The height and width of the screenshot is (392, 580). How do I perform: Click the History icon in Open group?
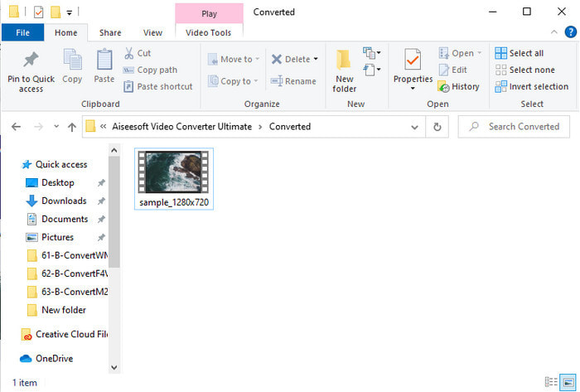pyautogui.click(x=444, y=86)
